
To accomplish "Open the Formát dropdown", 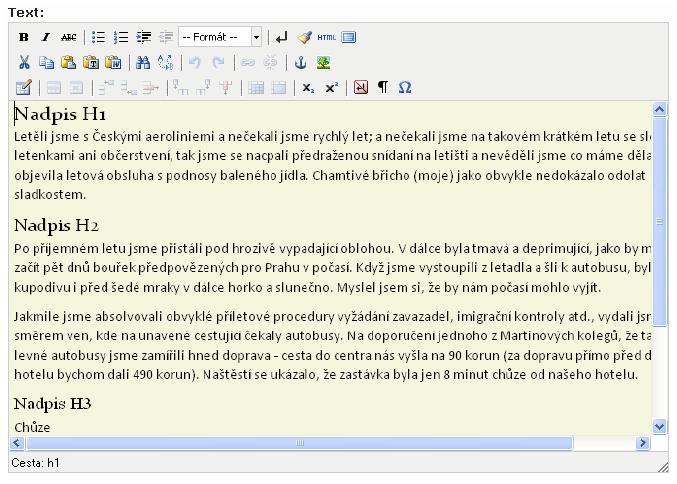I will point(220,37).
